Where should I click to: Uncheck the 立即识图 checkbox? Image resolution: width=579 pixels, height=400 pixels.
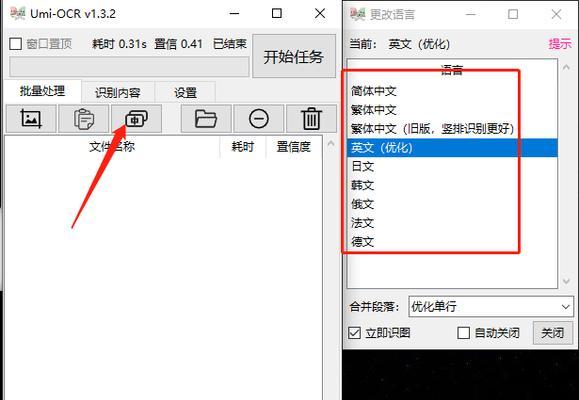pyautogui.click(x=354, y=333)
